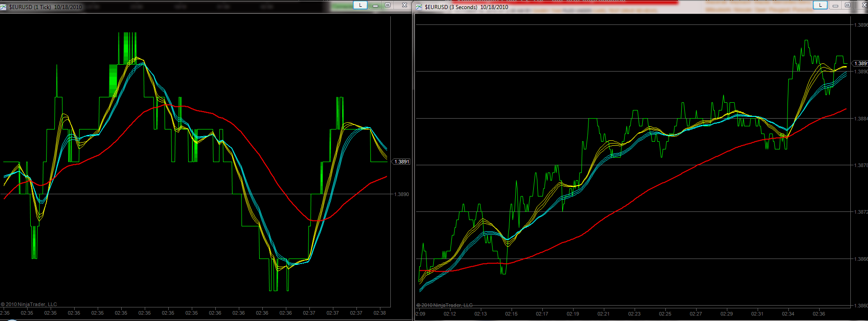Click the 1.3860 price label on the 3 Seconds chart
The width and height of the screenshot is (868, 321).
[861, 306]
